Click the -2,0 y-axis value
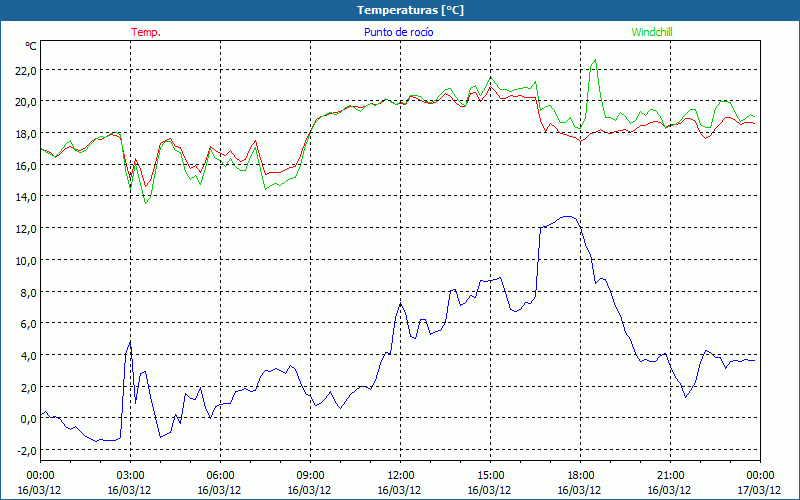 coord(27,451)
